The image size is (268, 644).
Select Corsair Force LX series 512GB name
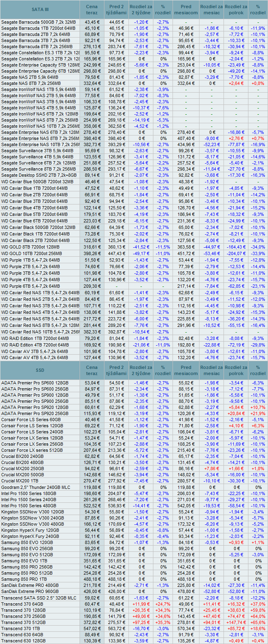(x=32, y=450)
